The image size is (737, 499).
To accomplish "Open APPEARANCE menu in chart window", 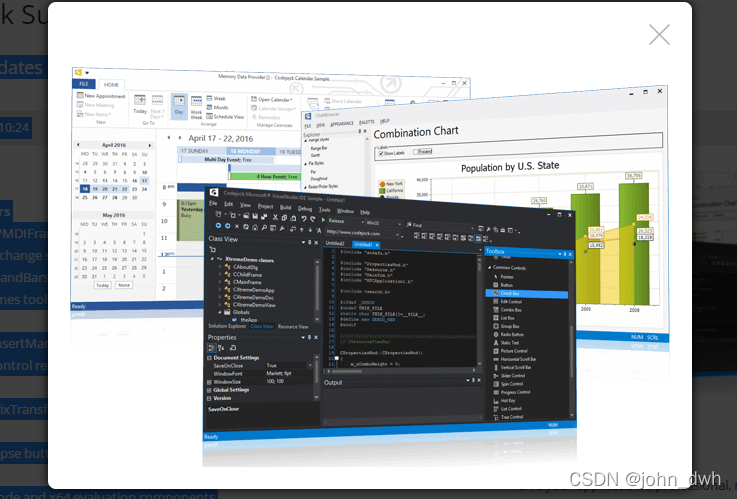I will tap(342, 124).
